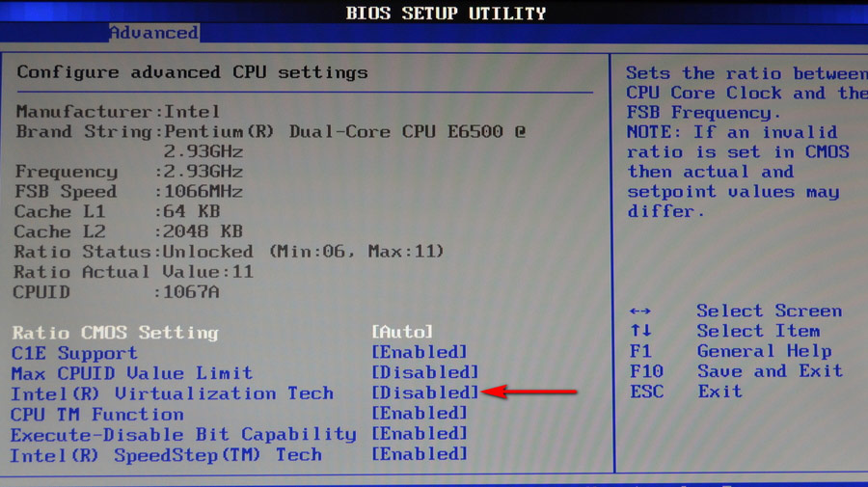
Task: Click the FSB Speed 1066MHz line
Action: click(x=128, y=192)
